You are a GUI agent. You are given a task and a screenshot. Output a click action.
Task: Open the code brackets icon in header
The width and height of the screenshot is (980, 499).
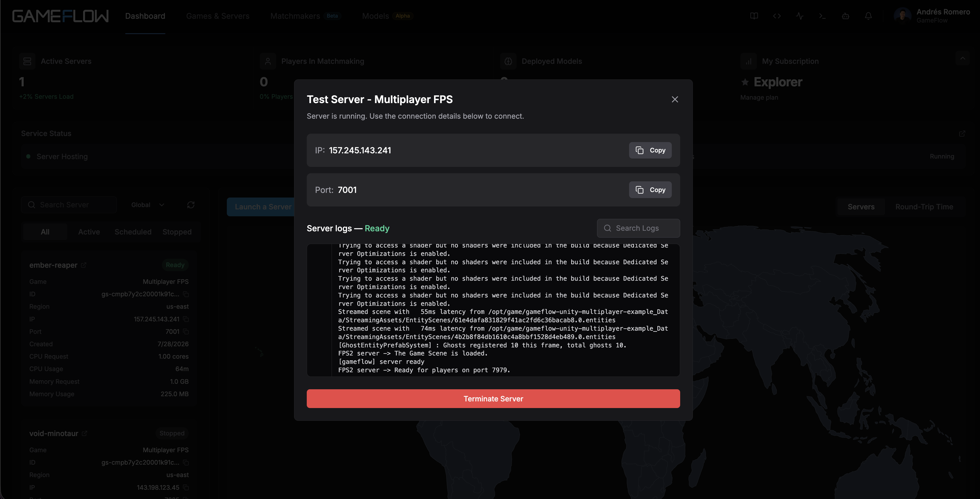click(777, 16)
